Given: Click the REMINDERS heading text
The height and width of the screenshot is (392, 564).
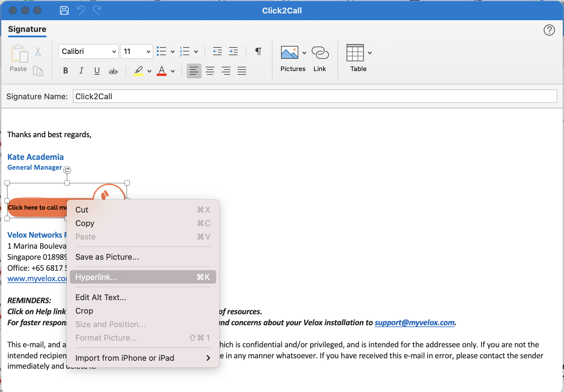Looking at the screenshot, I should (x=29, y=300).
